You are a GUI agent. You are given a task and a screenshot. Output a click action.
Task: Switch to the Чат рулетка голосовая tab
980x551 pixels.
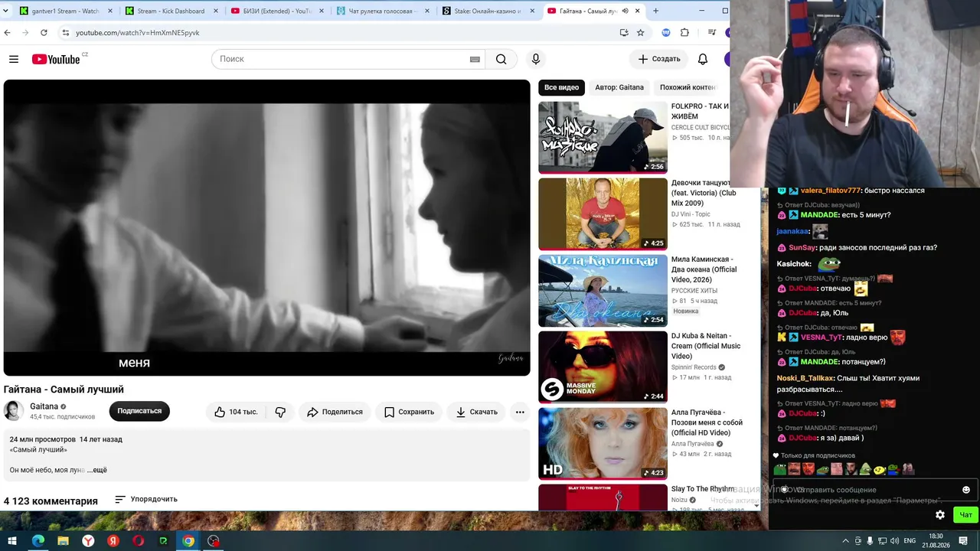(x=382, y=11)
